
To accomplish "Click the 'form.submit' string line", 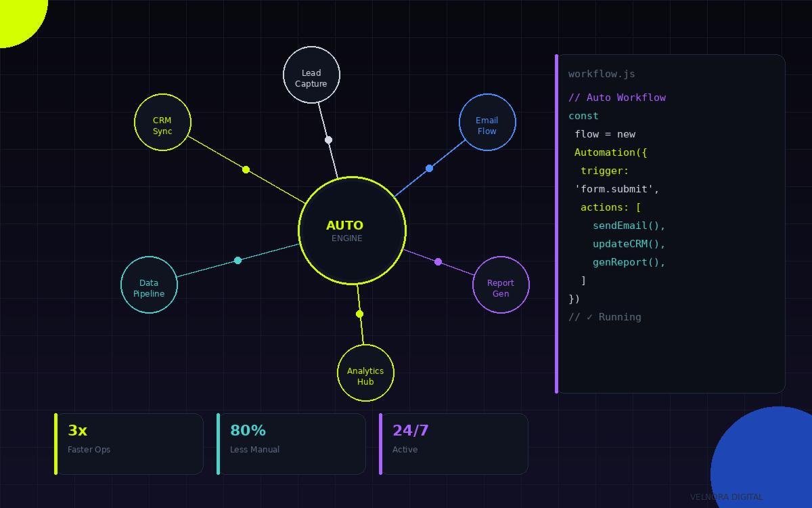I will (x=617, y=189).
